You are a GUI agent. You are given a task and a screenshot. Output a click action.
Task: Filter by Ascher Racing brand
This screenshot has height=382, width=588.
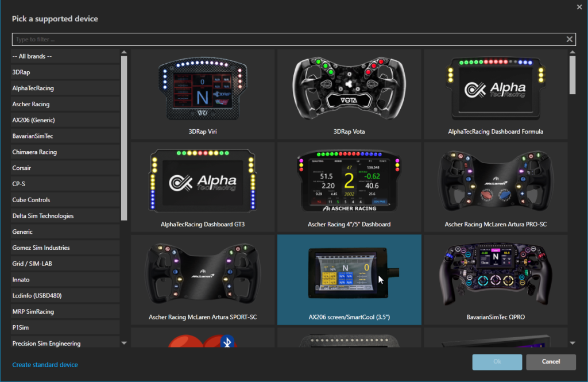click(31, 105)
